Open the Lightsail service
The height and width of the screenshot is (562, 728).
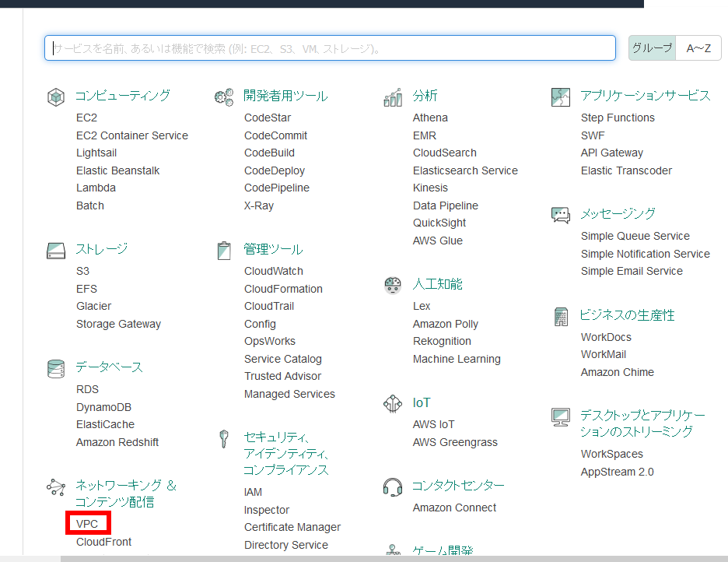[x=96, y=153]
